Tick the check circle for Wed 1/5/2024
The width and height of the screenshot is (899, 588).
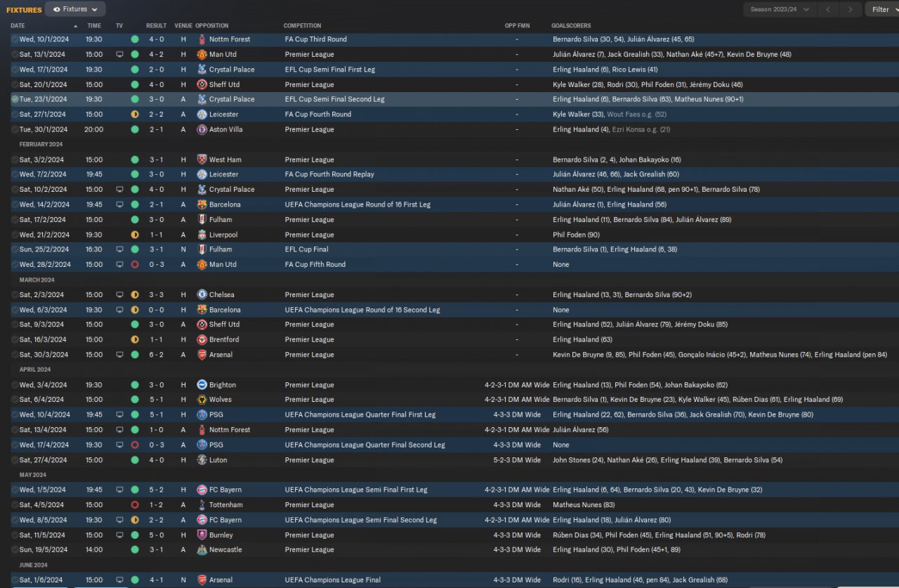(x=15, y=490)
